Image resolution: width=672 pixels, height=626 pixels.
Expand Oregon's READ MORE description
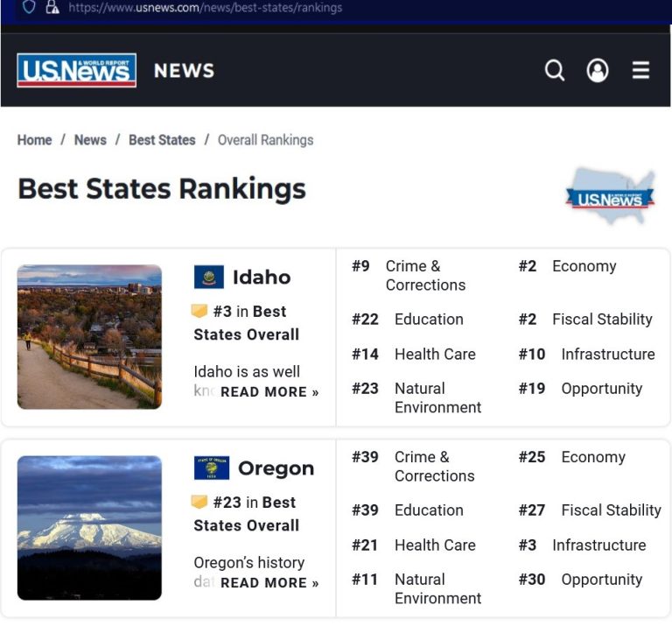click(x=269, y=583)
